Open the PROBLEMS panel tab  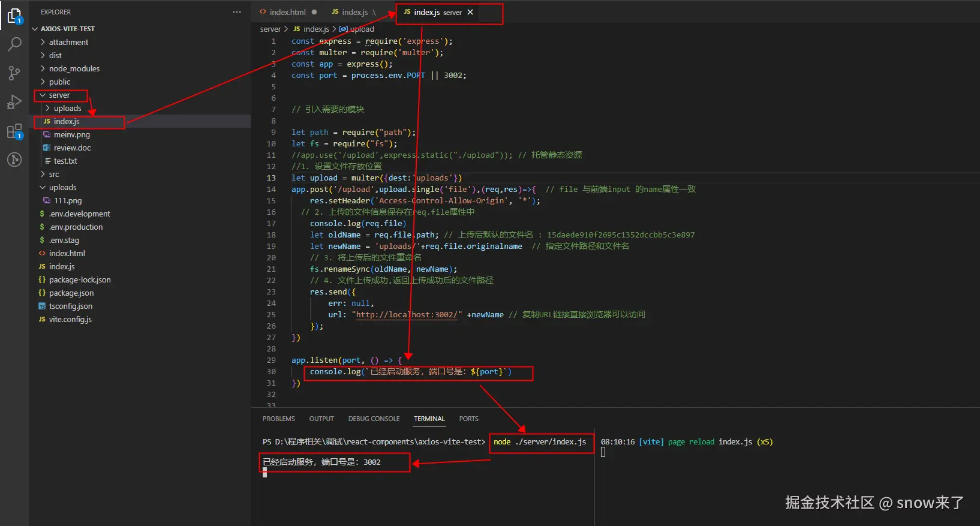pyautogui.click(x=279, y=419)
